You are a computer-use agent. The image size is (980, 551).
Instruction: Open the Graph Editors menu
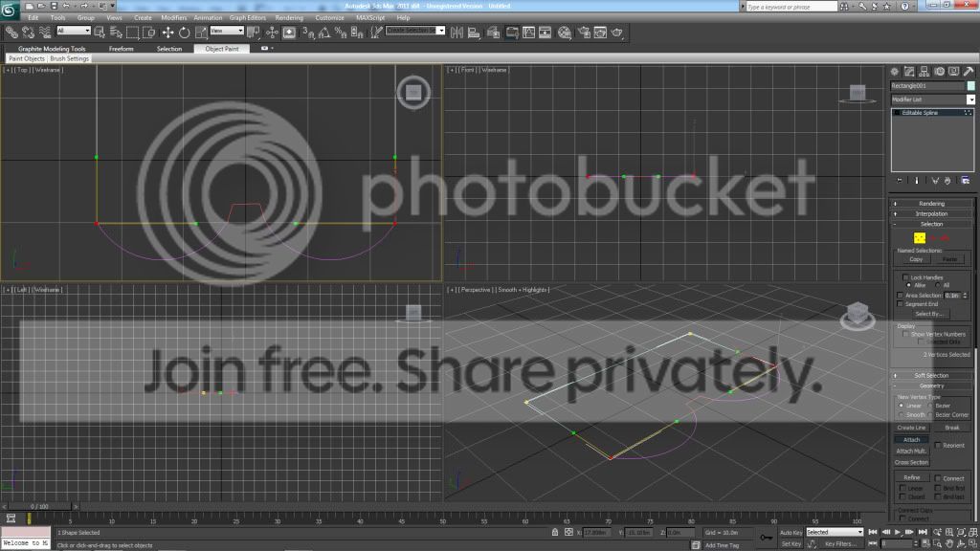(x=248, y=17)
